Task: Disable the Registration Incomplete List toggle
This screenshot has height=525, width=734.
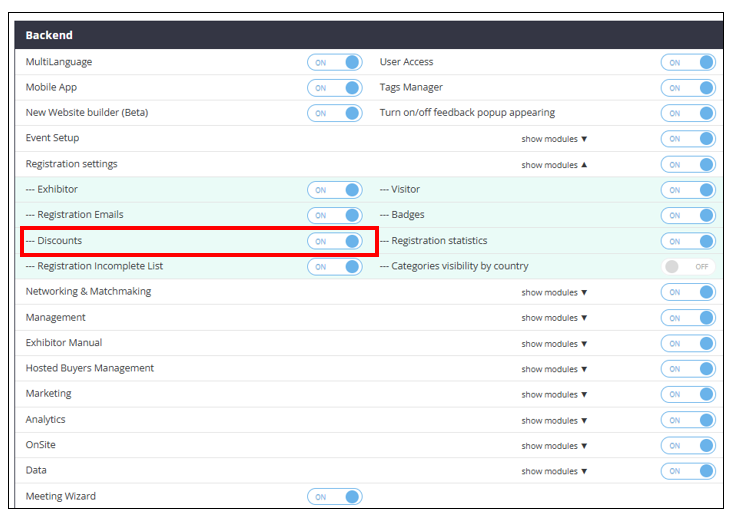Action: coord(334,266)
